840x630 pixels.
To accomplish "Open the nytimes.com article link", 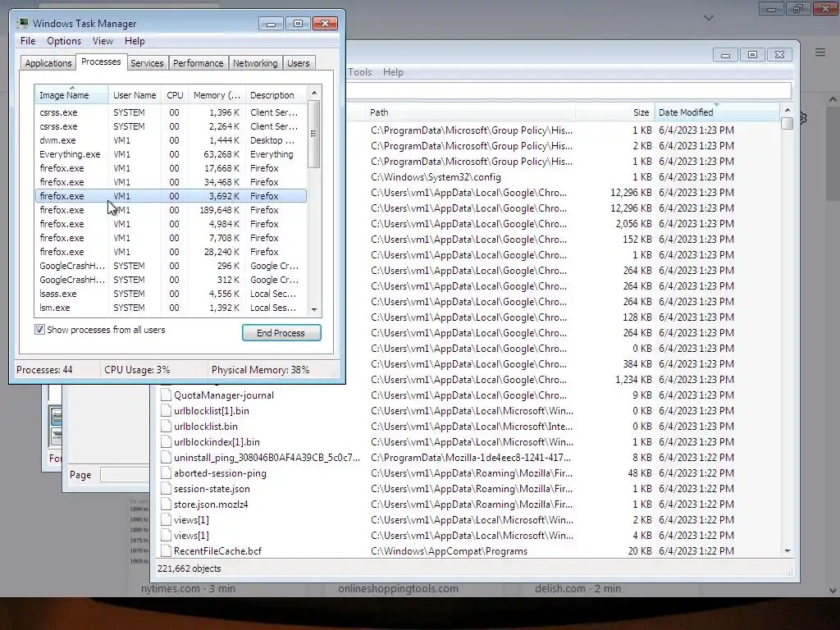I will click(188, 588).
